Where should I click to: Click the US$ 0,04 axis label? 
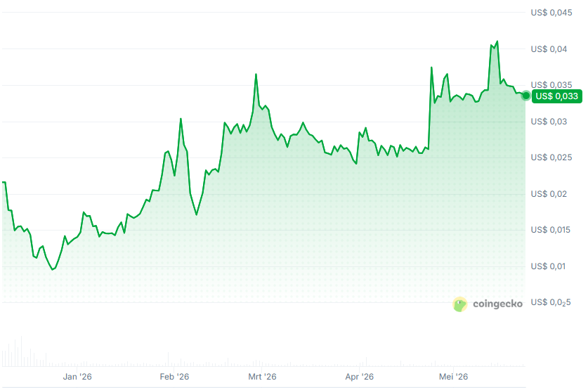(549, 49)
